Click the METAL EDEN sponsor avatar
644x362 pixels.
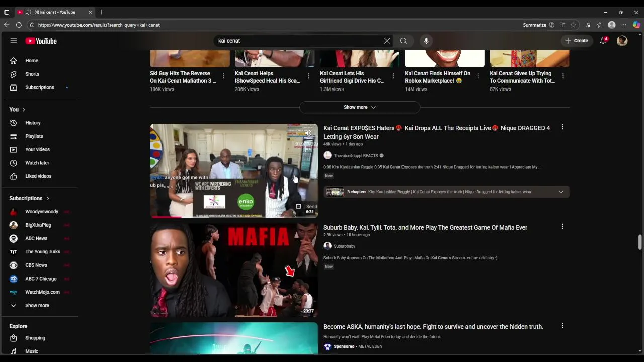328,347
